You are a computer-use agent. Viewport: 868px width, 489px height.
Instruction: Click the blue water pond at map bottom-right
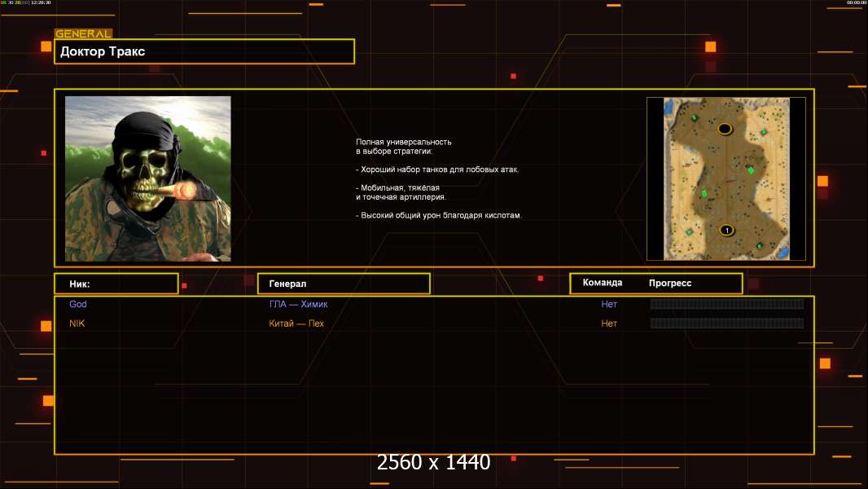click(x=782, y=252)
